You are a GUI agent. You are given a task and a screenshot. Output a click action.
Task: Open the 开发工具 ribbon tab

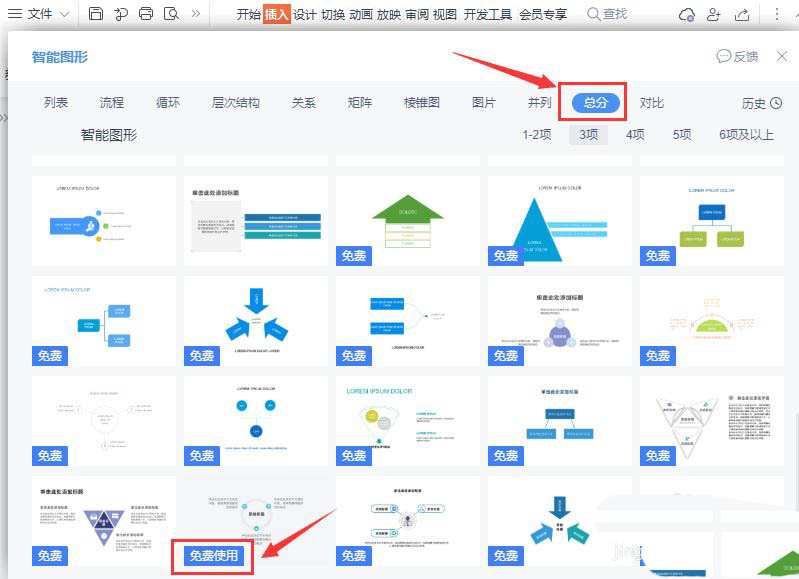tap(488, 14)
